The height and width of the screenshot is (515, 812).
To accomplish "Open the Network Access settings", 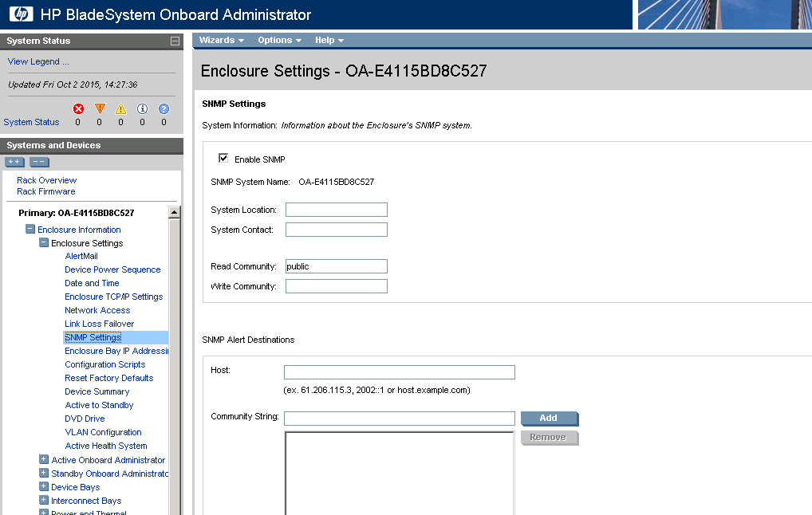I will tap(97, 310).
